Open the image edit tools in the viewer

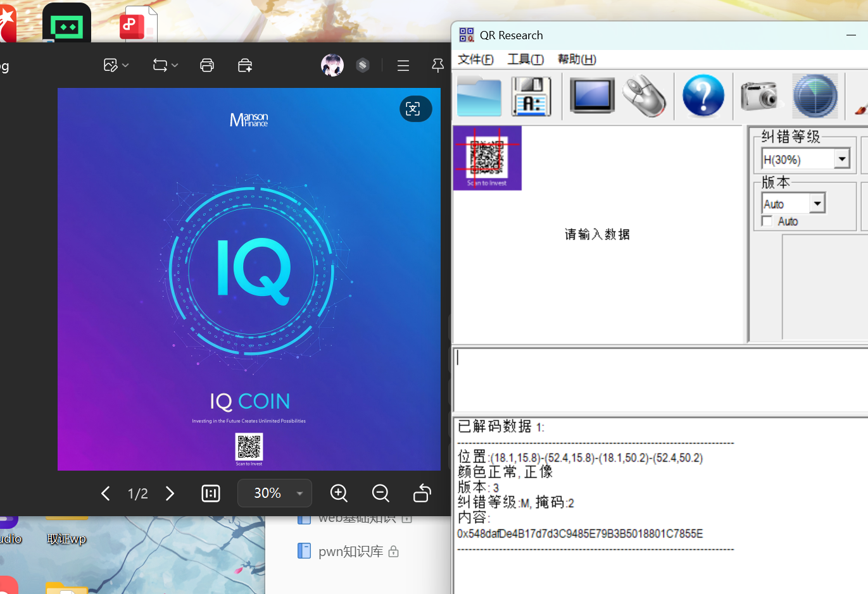(x=111, y=65)
